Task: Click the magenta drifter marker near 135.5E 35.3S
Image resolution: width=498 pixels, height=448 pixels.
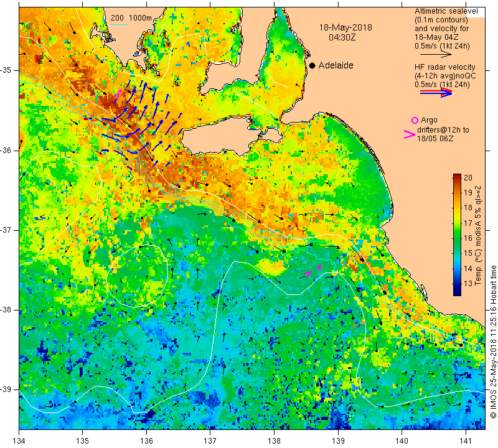Action: 118,95
